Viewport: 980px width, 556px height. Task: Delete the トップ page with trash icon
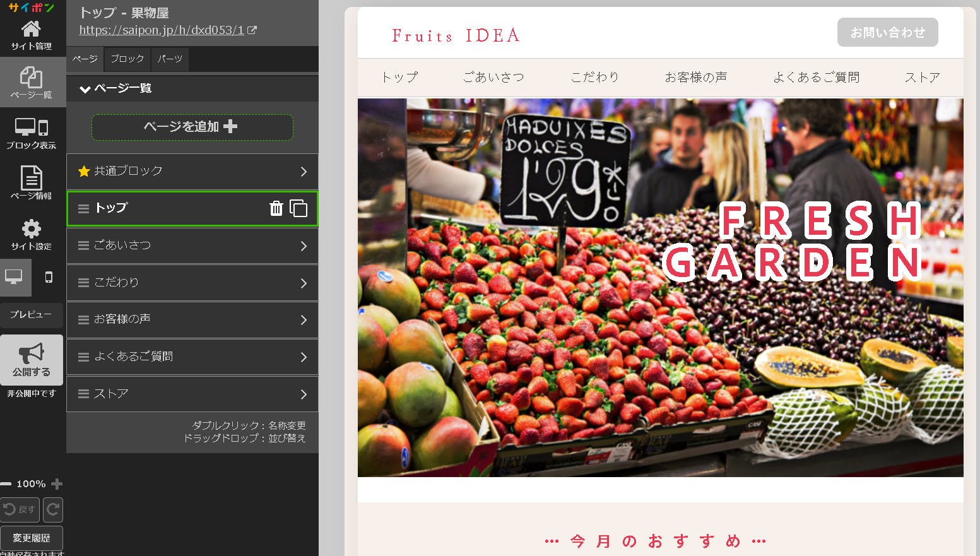coord(276,208)
